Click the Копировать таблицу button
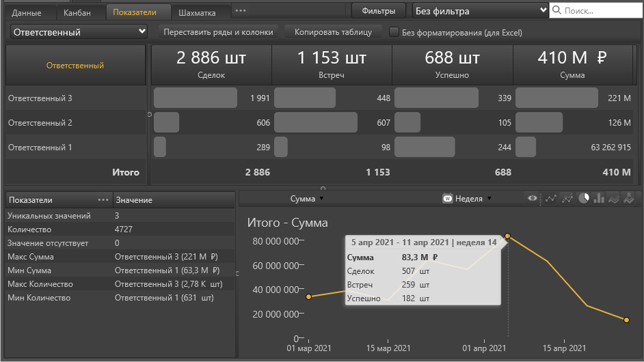This screenshot has width=644, height=362. [333, 32]
